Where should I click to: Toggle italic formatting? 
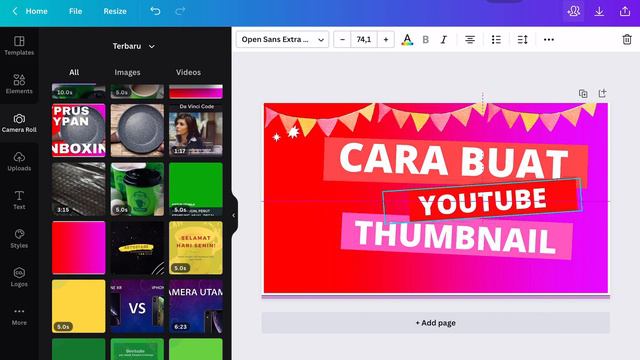(x=444, y=40)
